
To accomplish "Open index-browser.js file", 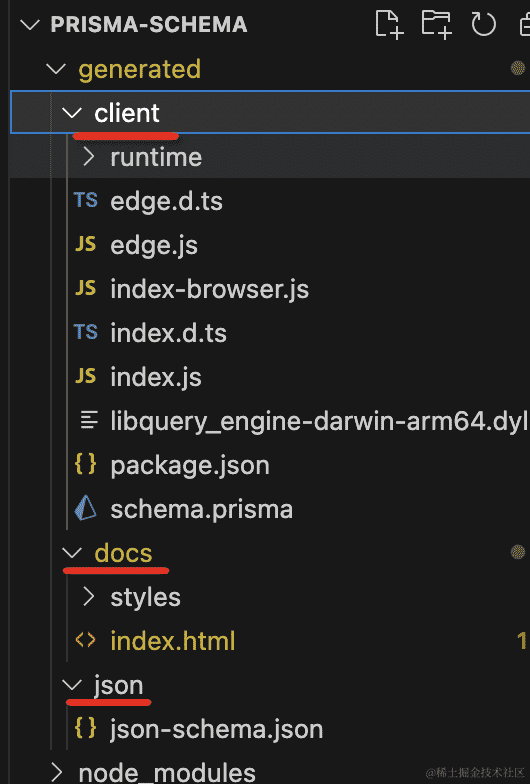I will 210,289.
